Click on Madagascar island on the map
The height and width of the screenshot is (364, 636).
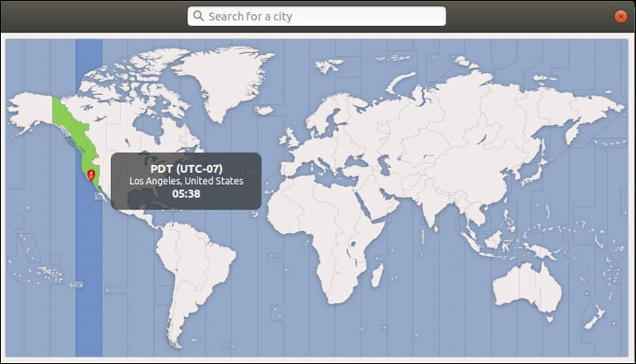pos(377,276)
